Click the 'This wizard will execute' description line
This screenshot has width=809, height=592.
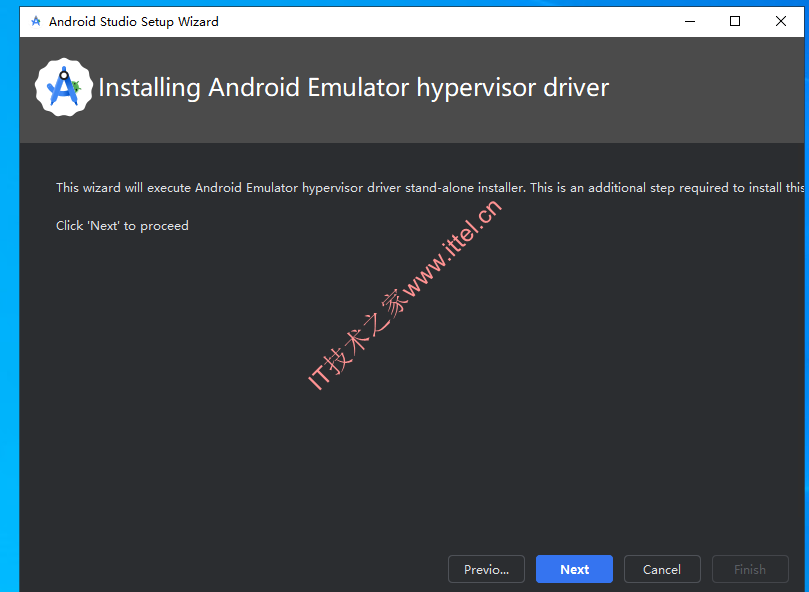(x=430, y=188)
